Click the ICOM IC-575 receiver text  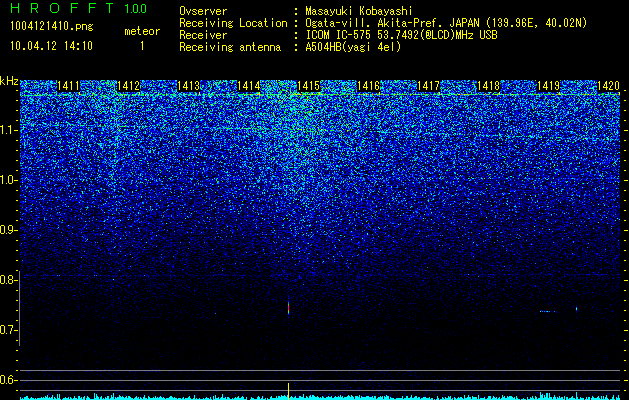401,35
